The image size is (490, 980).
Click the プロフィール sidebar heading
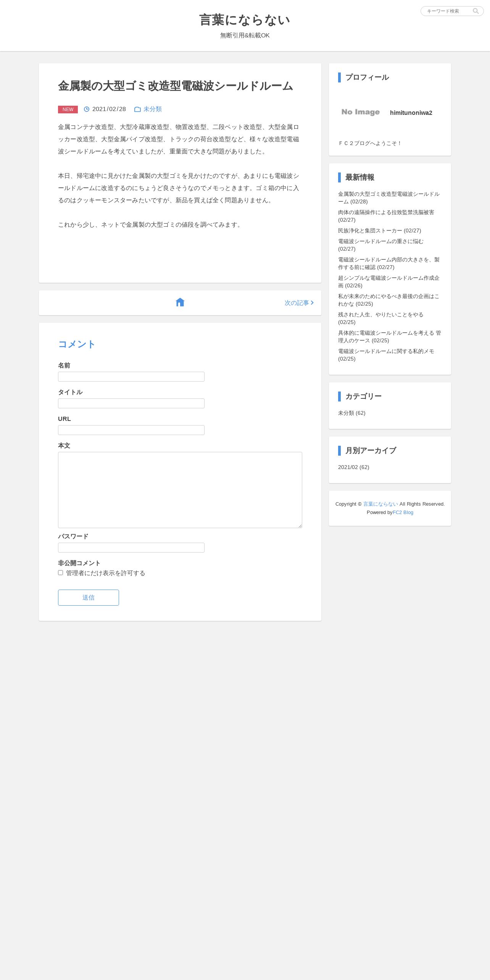pyautogui.click(x=367, y=77)
